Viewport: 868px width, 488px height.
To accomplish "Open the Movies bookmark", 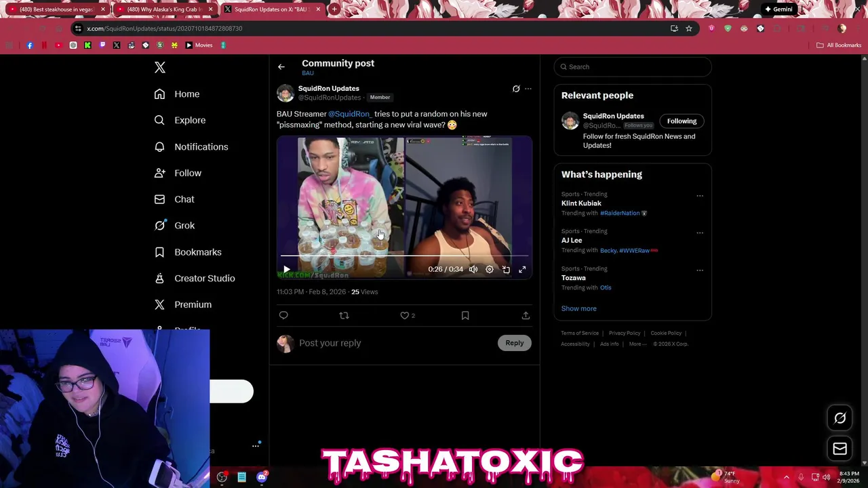I will pyautogui.click(x=199, y=45).
